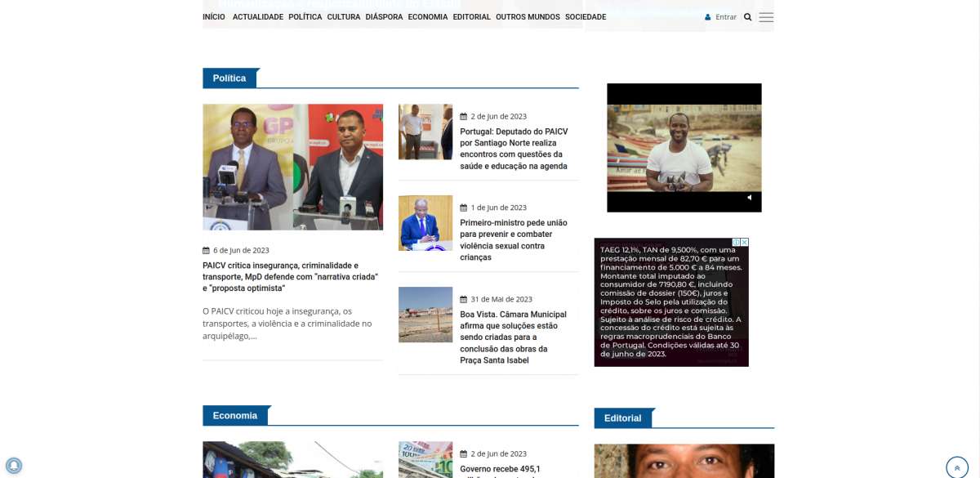Open the DIÁSPORA menu item
The image size is (980, 478).
pos(384,17)
